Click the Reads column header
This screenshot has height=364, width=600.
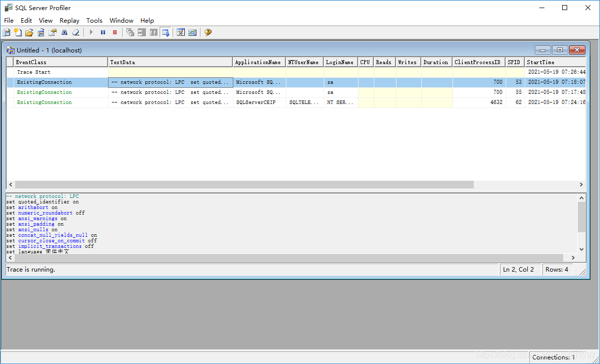pyautogui.click(x=385, y=62)
